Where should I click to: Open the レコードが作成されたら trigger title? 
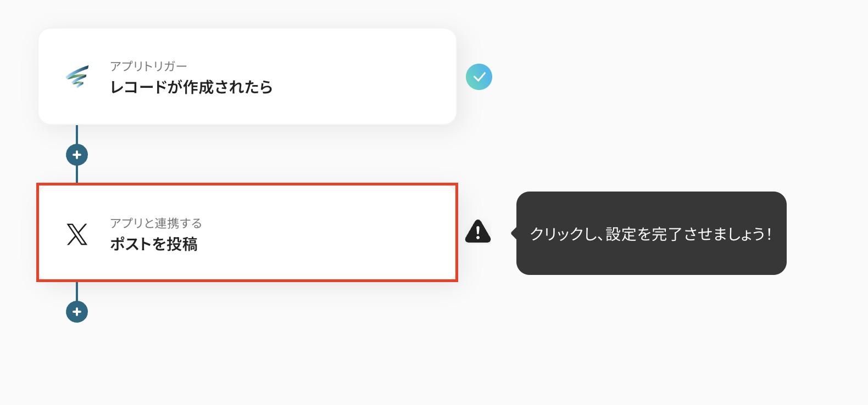tap(191, 87)
